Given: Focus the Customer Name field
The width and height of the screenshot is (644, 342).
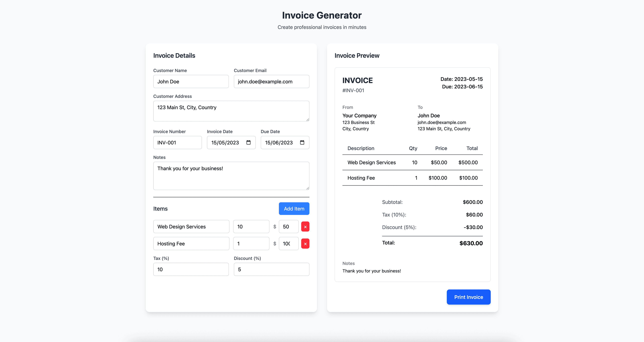Looking at the screenshot, I should pyautogui.click(x=191, y=81).
